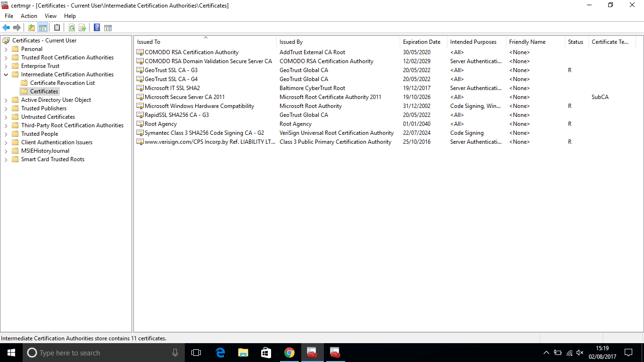The image size is (644, 362).
Task: Click certificate icon beside RapidSSL SHA256 CA - G3
Action: [140, 115]
